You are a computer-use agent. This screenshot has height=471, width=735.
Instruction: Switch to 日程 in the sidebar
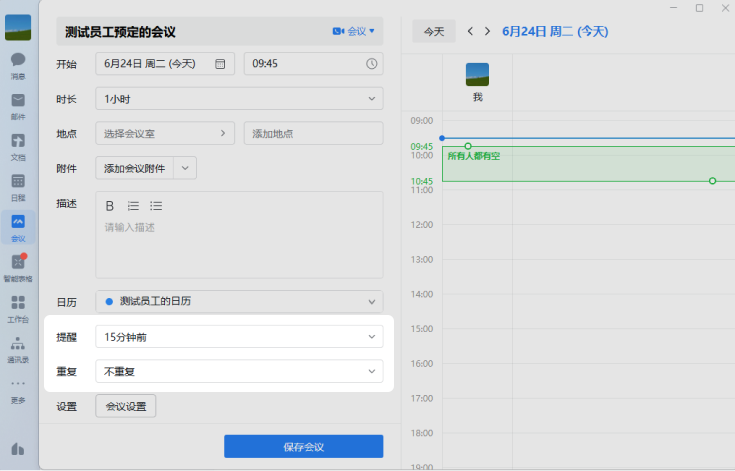pos(18,186)
